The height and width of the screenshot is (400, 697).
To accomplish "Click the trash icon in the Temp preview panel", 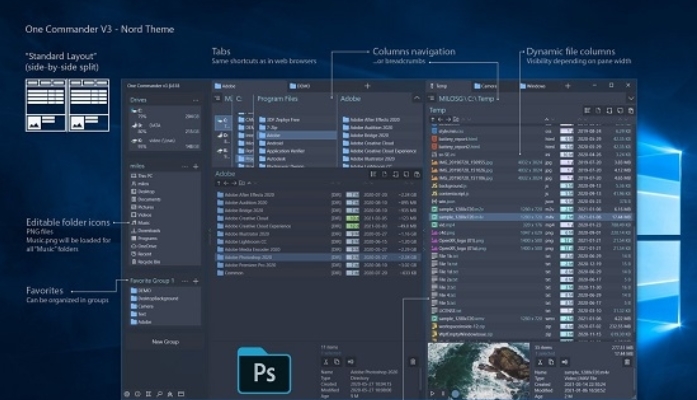I will [x=627, y=362].
